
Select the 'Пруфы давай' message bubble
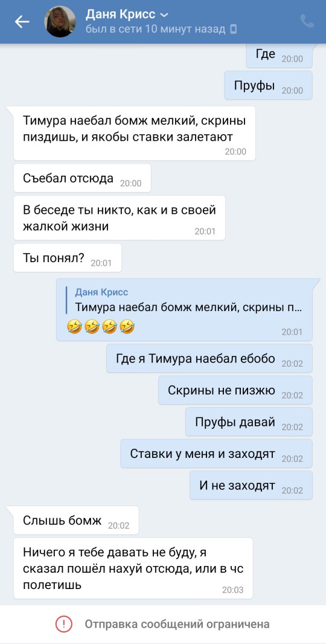click(249, 422)
